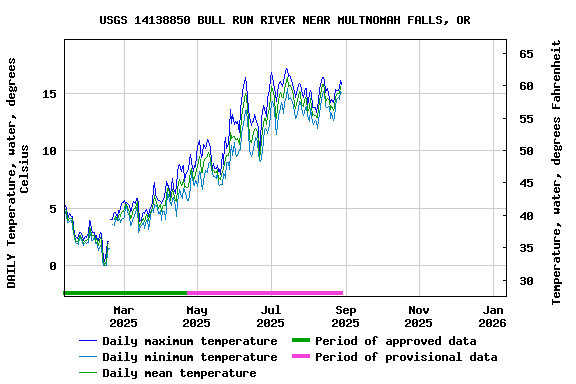
Task: Click the magenta provisional data legend swatch
Action: (x=301, y=356)
